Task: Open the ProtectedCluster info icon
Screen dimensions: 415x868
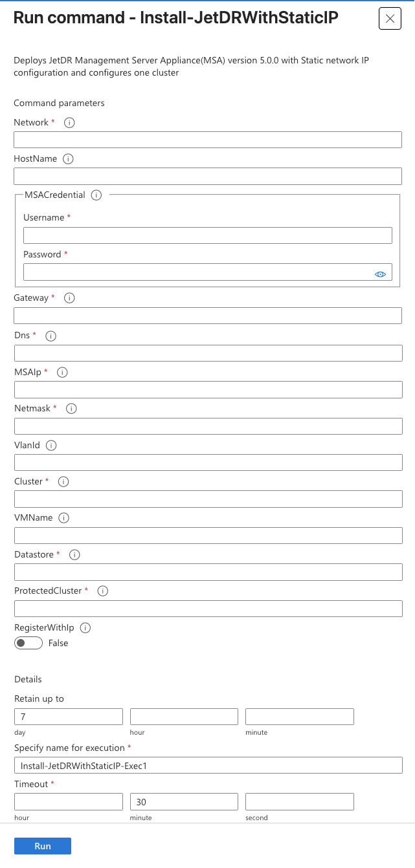Action: point(103,591)
